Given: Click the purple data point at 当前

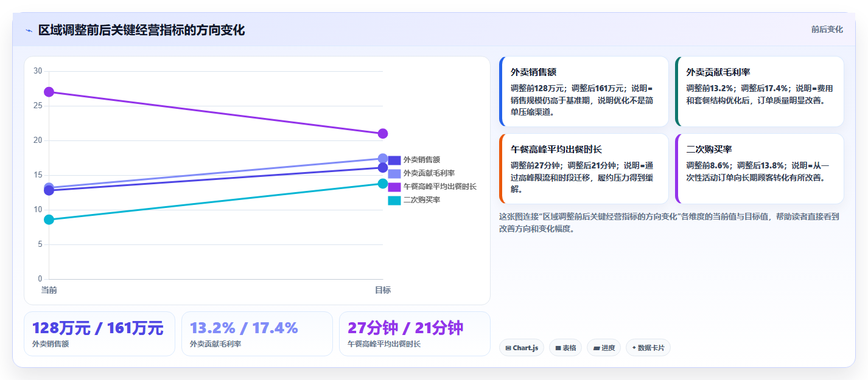Looking at the screenshot, I should (x=49, y=92).
